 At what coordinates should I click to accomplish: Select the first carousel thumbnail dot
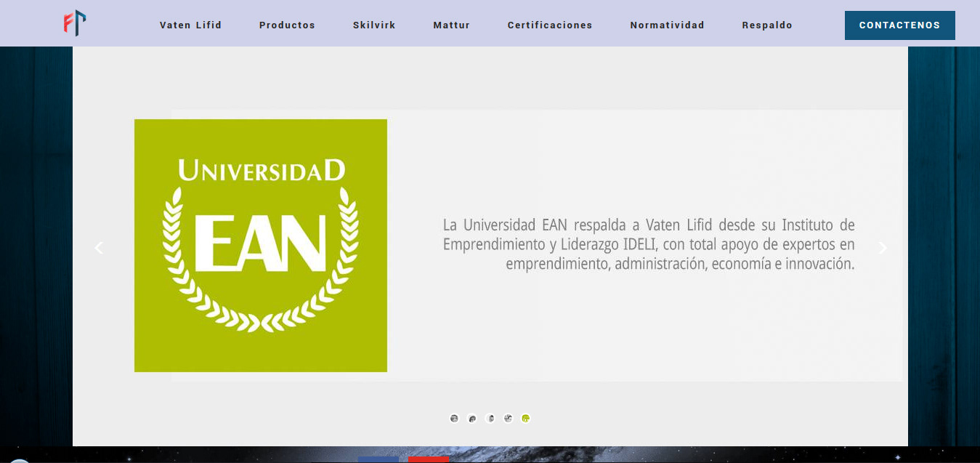[x=454, y=418]
